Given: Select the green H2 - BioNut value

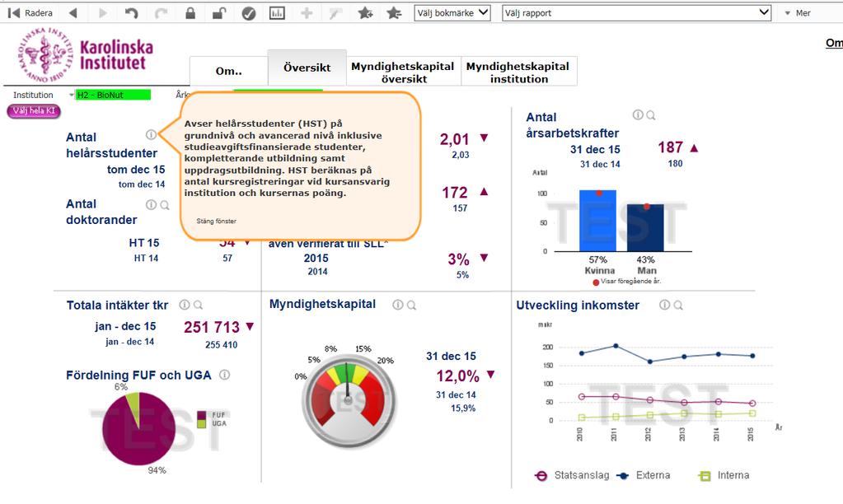Looking at the screenshot, I should (113, 95).
